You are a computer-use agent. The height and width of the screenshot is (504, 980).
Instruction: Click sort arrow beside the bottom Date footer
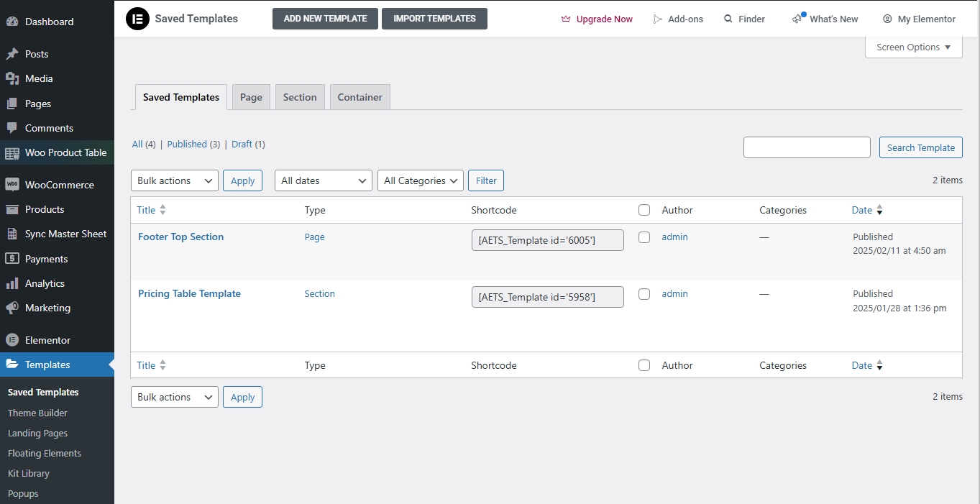pos(879,365)
